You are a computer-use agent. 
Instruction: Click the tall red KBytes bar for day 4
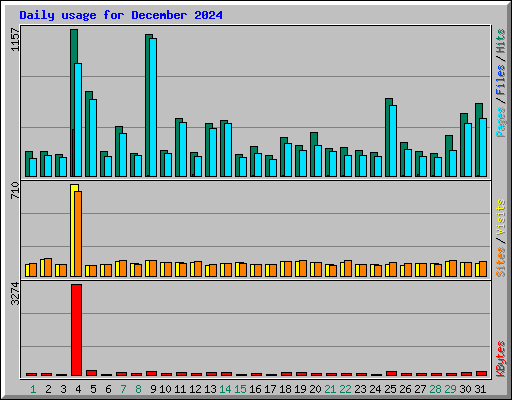tap(76, 330)
